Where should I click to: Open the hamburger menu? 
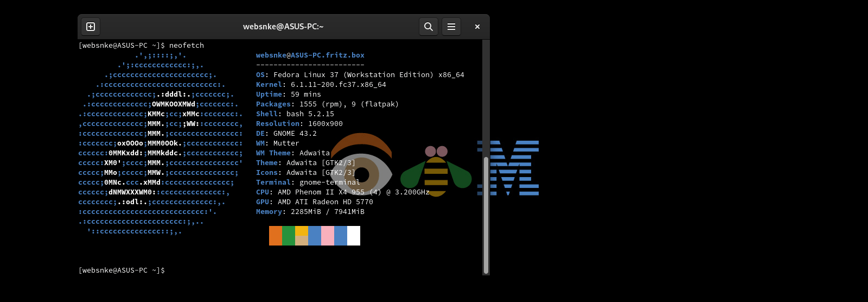[451, 27]
